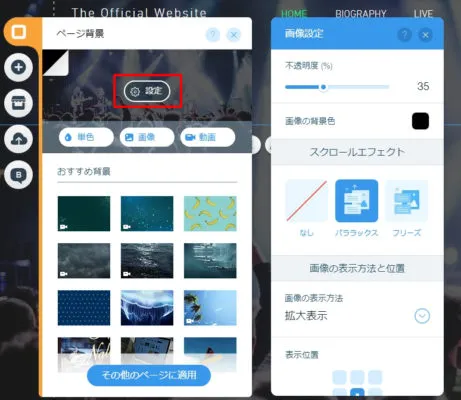Screen dimensions: 461x400
Task: Open help in ページ背景 panel
Action: (213, 35)
